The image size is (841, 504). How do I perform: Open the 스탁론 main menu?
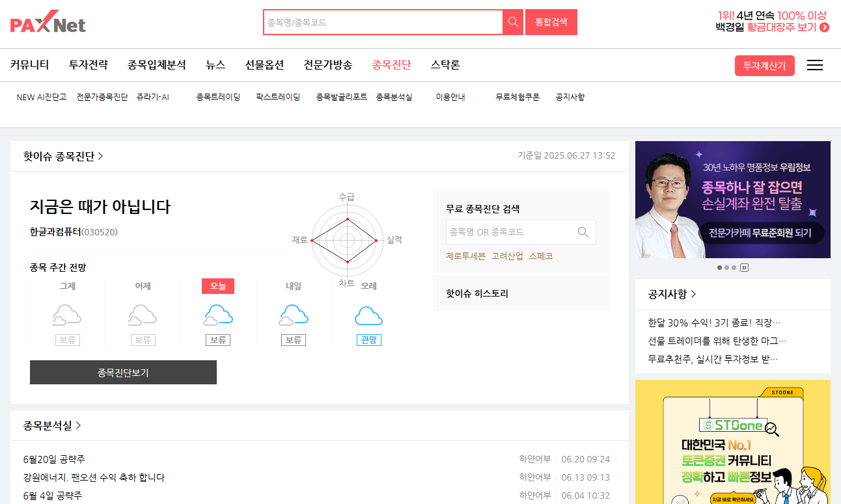(x=445, y=65)
